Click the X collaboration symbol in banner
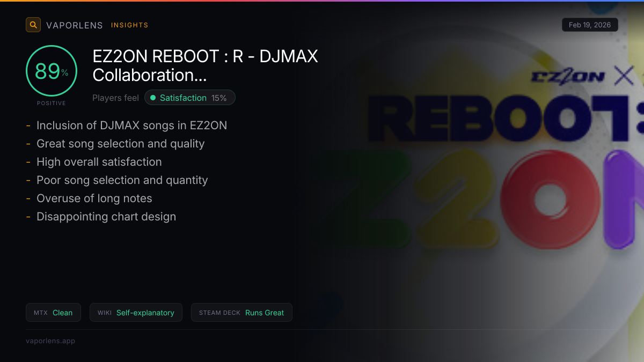The height and width of the screenshot is (362, 644). [x=624, y=76]
